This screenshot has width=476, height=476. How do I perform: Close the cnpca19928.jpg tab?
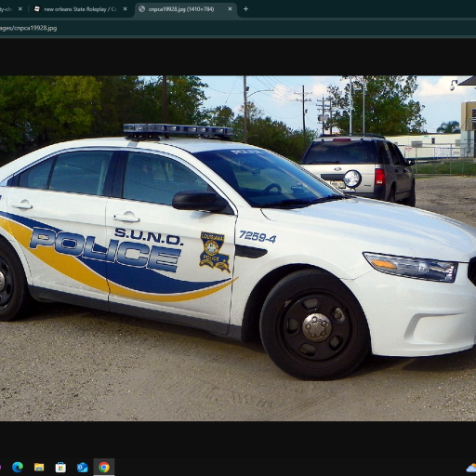[x=230, y=9]
